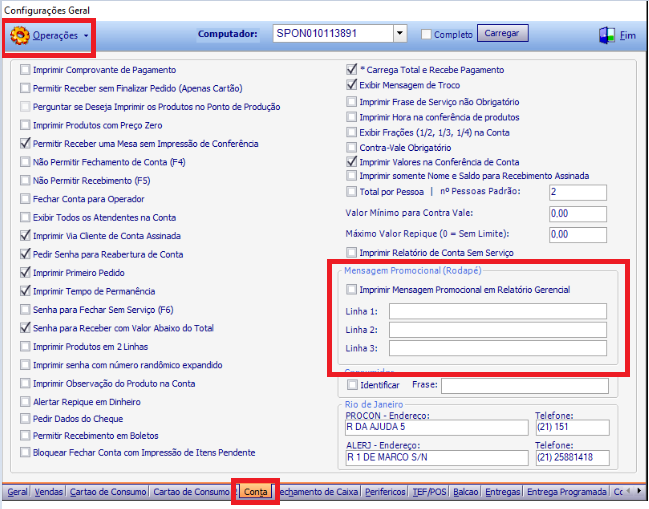Viewport: 649px width, 509px height.
Task: Click the ALERJ Telefone field
Action: pyautogui.click(x=572, y=458)
